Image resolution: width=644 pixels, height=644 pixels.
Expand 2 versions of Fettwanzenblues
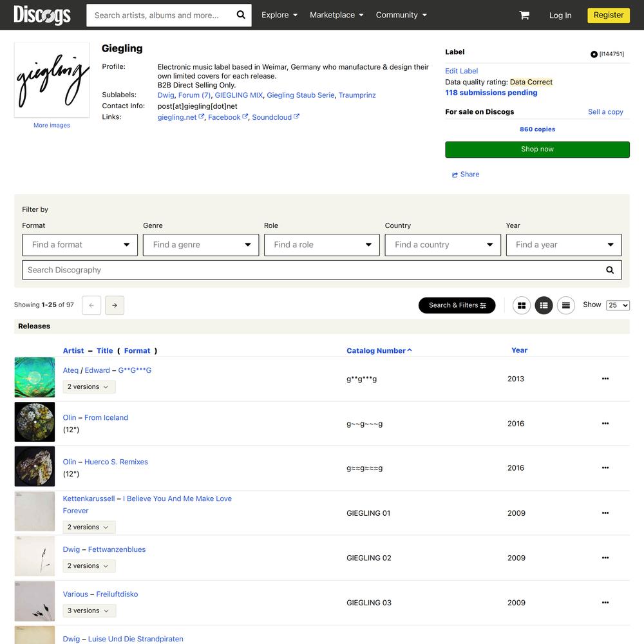(x=89, y=565)
